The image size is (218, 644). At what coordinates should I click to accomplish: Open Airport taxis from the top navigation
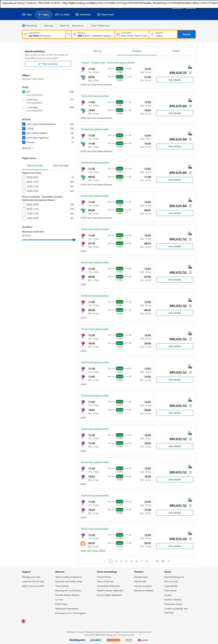click(105, 15)
